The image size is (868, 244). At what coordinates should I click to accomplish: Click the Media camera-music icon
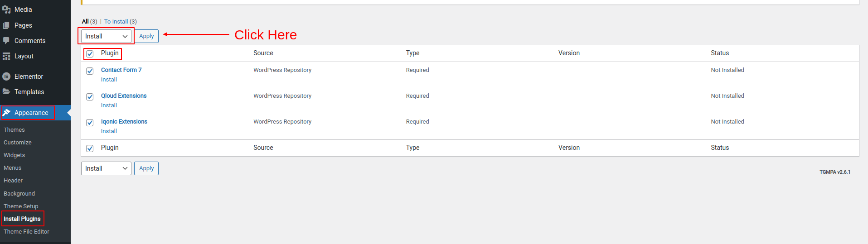point(6,10)
